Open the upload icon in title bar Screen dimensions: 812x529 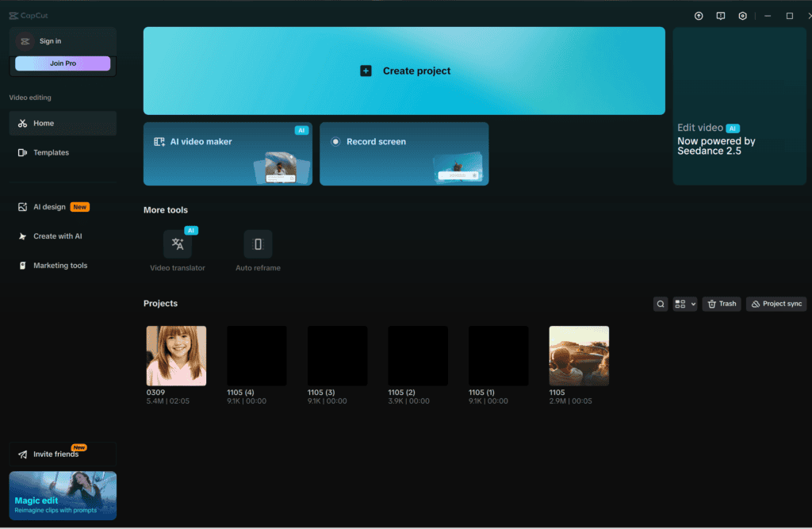pos(699,16)
